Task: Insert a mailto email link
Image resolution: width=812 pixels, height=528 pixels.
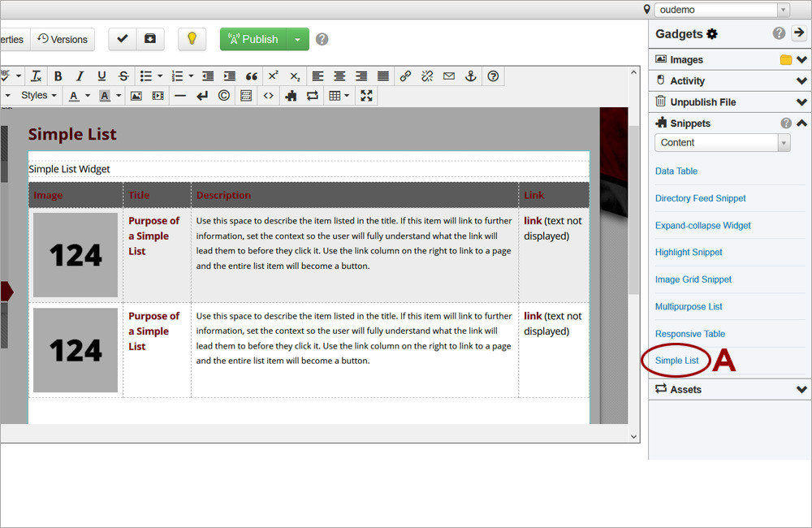Action: (449, 76)
